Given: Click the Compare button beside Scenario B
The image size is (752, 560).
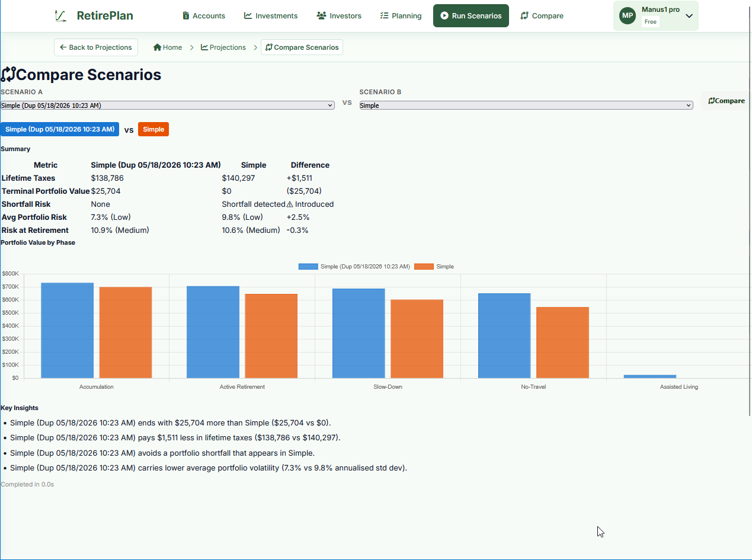Looking at the screenshot, I should coord(727,101).
